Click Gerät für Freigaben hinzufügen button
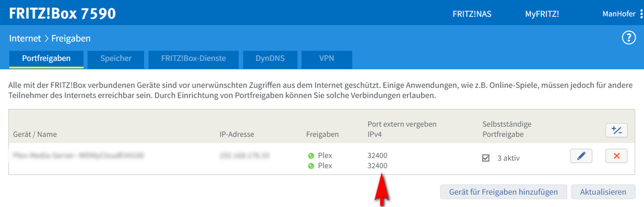644x207 pixels. click(503, 192)
